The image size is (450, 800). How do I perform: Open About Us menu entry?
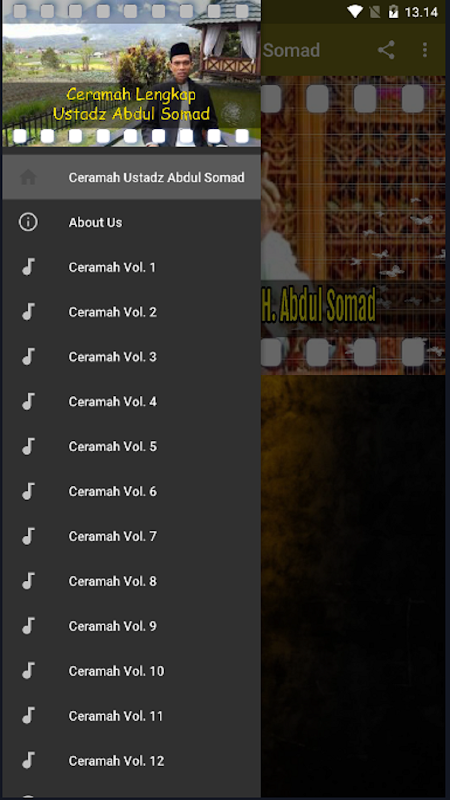[x=131, y=222]
